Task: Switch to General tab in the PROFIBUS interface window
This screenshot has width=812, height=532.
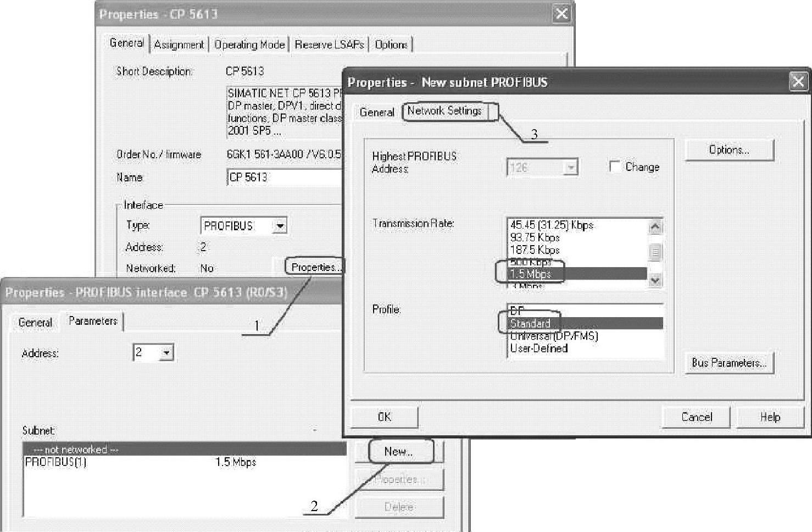Action: 36,323
